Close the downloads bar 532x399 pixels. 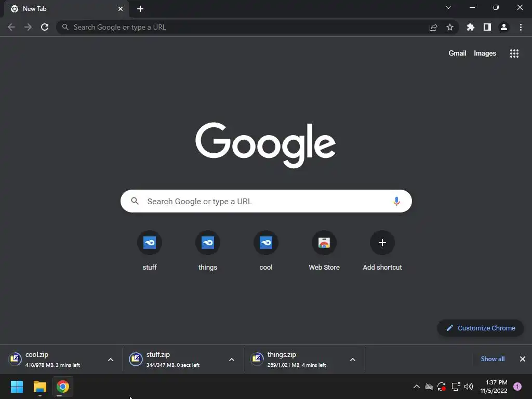coord(523,359)
